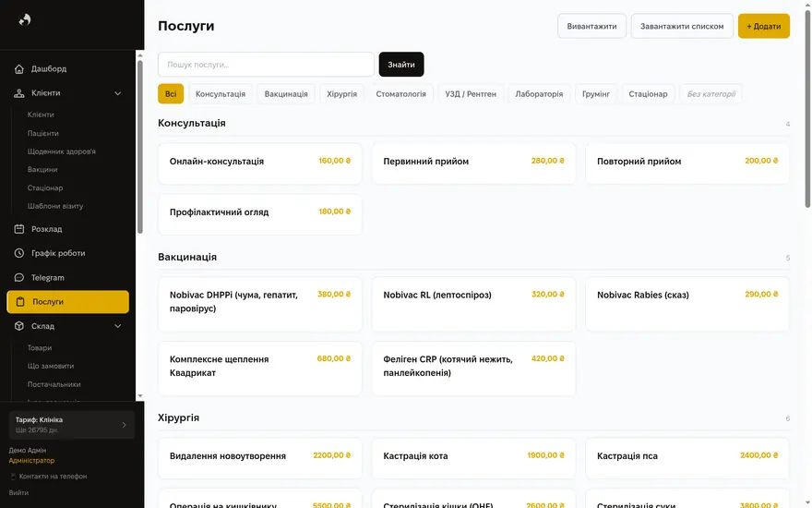Image resolution: width=812 pixels, height=508 pixels.
Task: Click the + Додати button
Action: point(764,26)
